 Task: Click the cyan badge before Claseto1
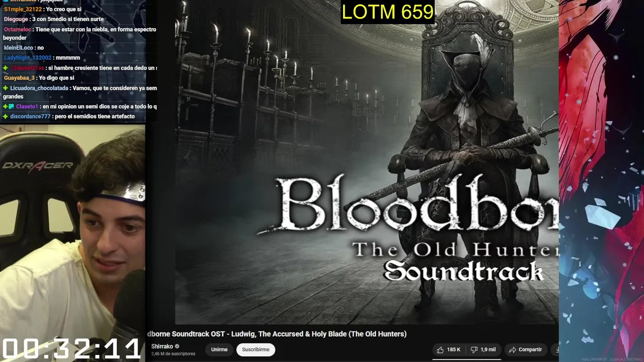coord(11,107)
